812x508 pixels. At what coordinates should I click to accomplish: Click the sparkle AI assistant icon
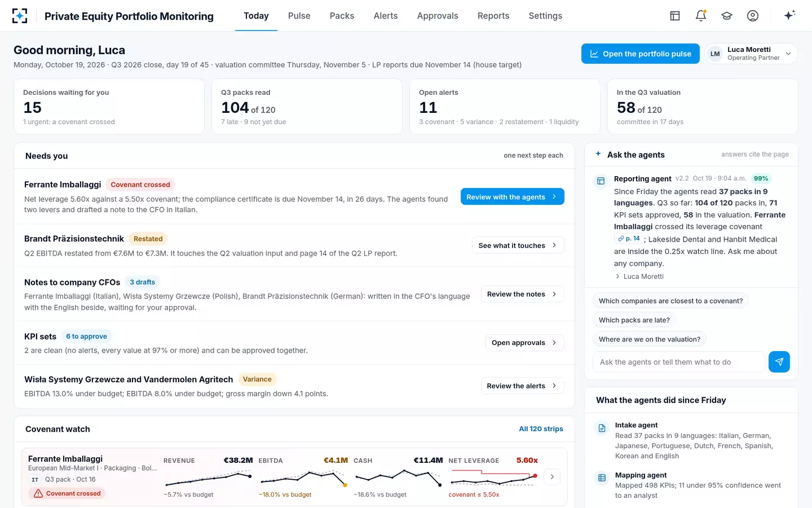click(x=789, y=15)
